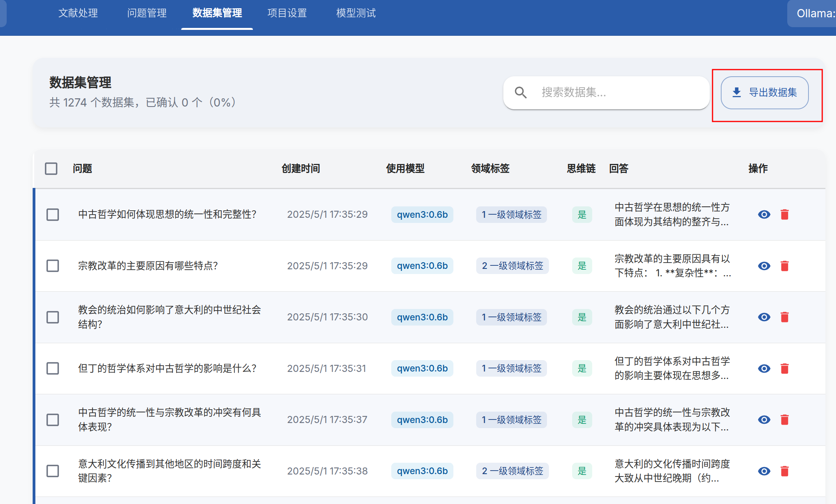Viewport: 836px width, 504px height.
Task: Click the 2 一级领域标签 chip on 宗教改革 row
Action: [512, 266]
